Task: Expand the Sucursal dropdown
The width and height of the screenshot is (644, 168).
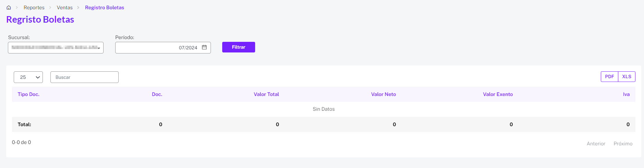Action: pyautogui.click(x=56, y=48)
